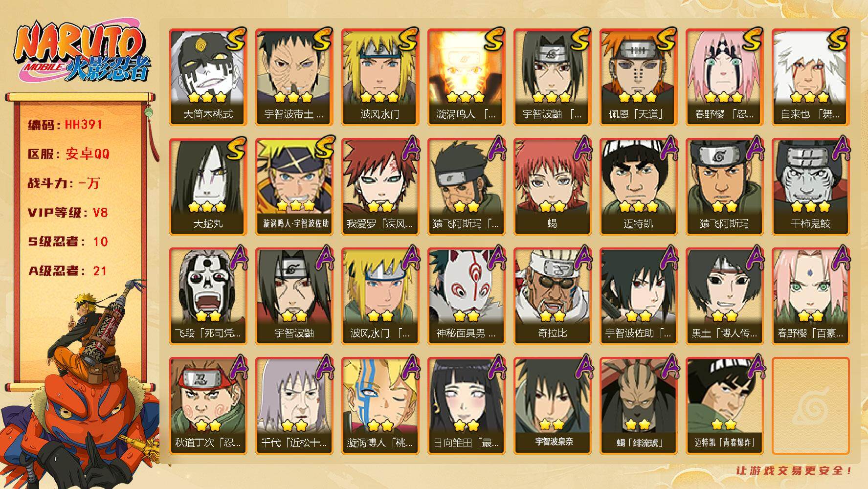Click the S rank badge on 自来也 card
Image resolution: width=868 pixels, height=489 pixels.
point(837,39)
